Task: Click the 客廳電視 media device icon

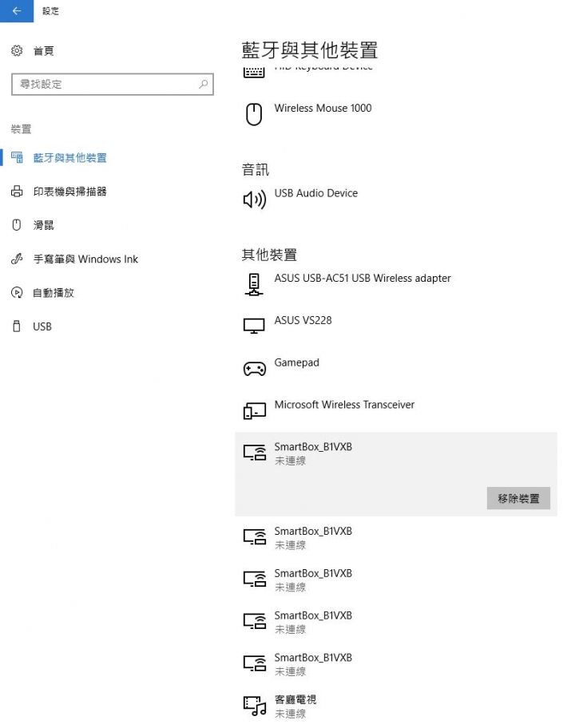Action: (x=254, y=706)
